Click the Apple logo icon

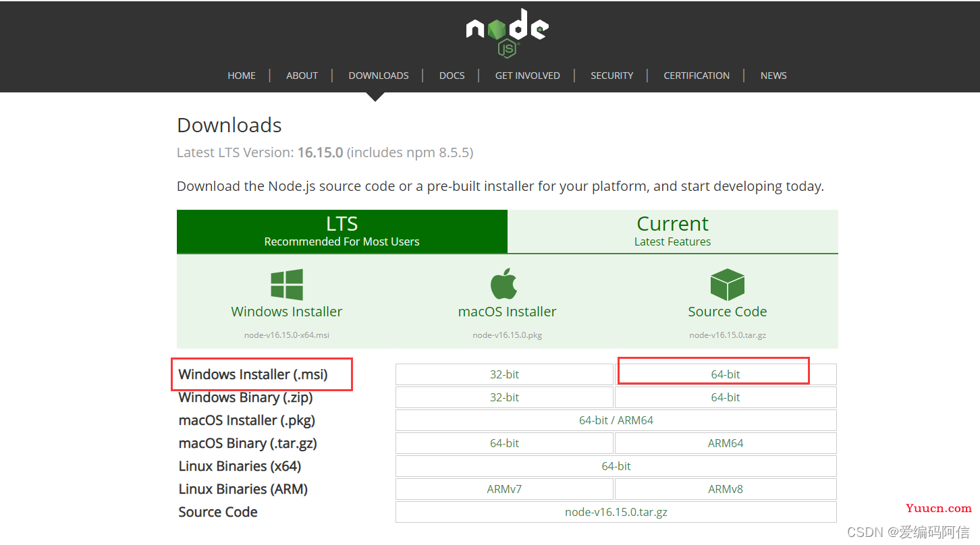point(504,283)
